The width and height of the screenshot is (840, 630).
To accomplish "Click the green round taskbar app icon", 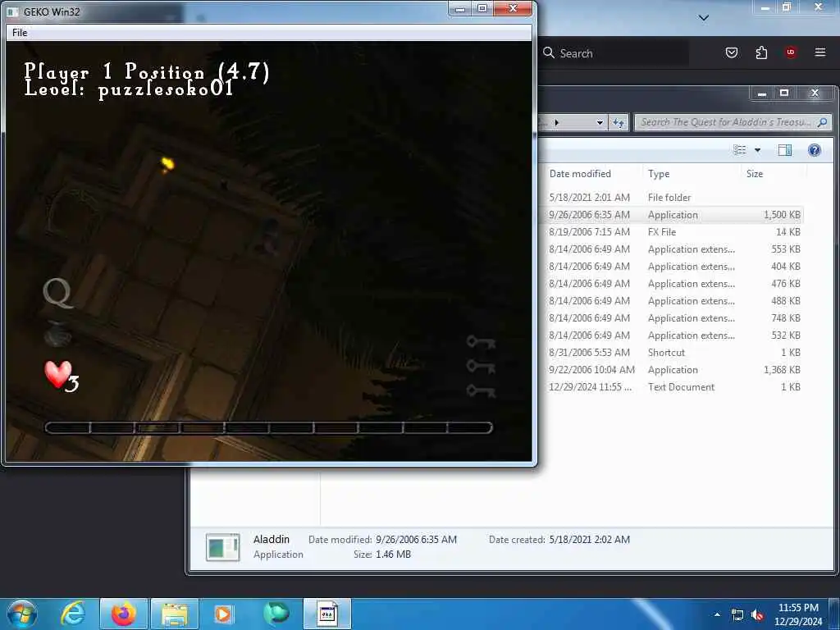I will (x=276, y=614).
